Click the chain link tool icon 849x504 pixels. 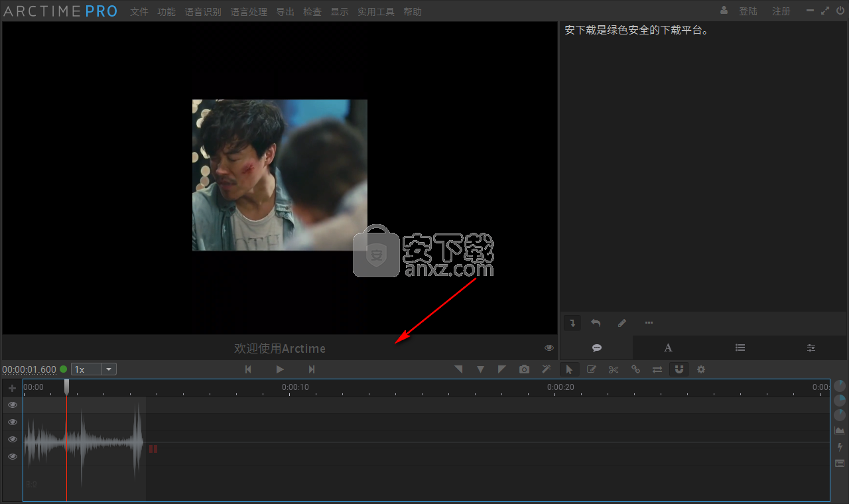[x=635, y=369]
